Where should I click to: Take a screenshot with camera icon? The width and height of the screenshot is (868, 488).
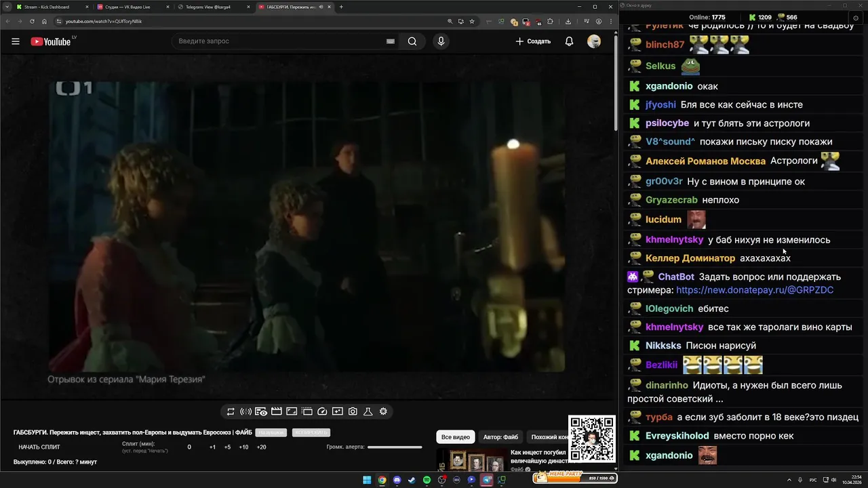click(x=353, y=411)
